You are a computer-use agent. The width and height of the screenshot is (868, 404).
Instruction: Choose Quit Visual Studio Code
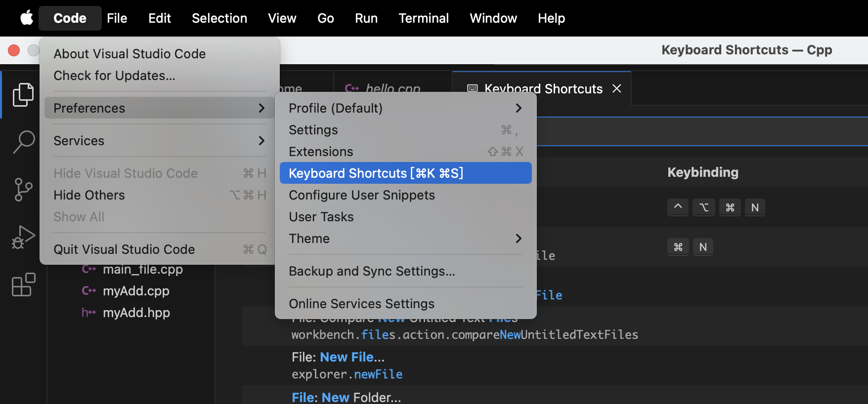tap(159, 249)
